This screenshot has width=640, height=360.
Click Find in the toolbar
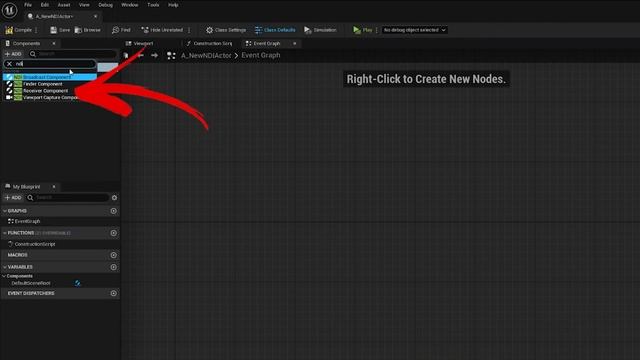tap(121, 30)
